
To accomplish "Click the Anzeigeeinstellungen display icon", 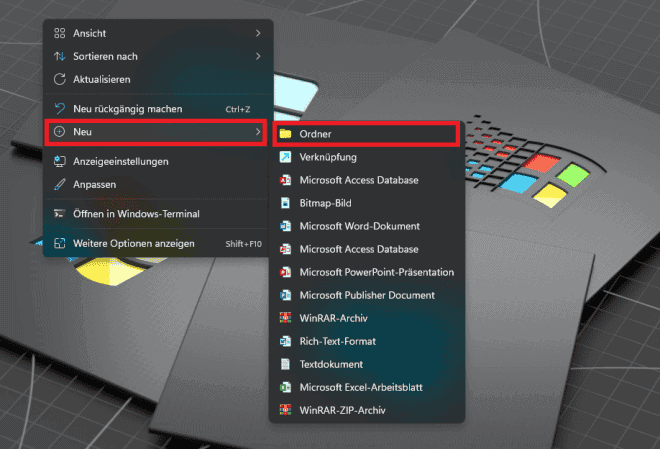I will 59,161.
